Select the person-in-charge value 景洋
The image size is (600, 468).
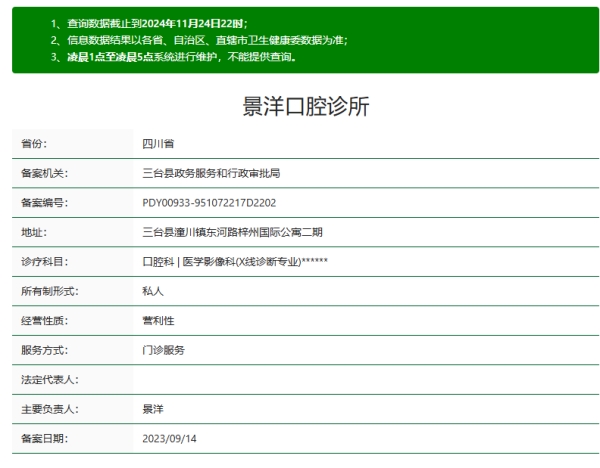point(153,409)
